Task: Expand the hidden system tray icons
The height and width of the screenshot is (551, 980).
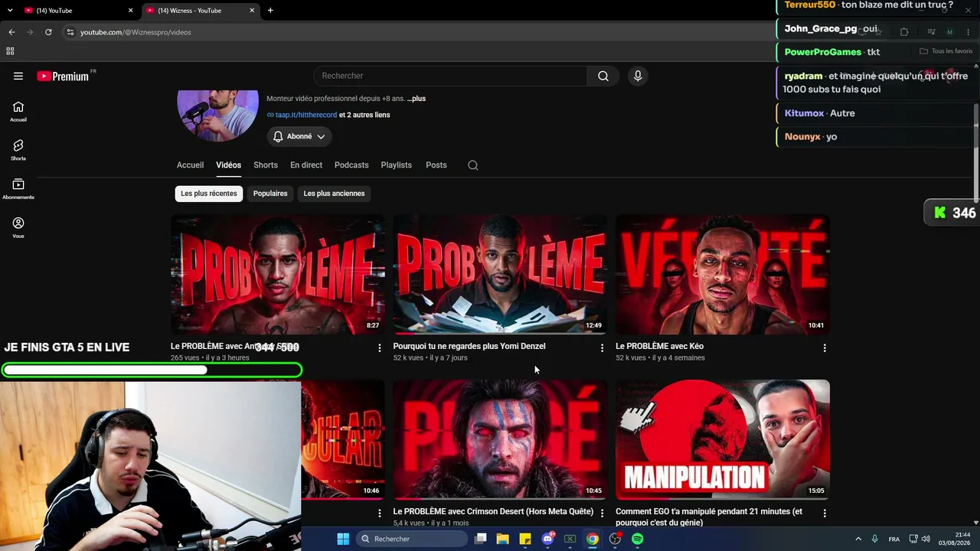Action: [858, 539]
